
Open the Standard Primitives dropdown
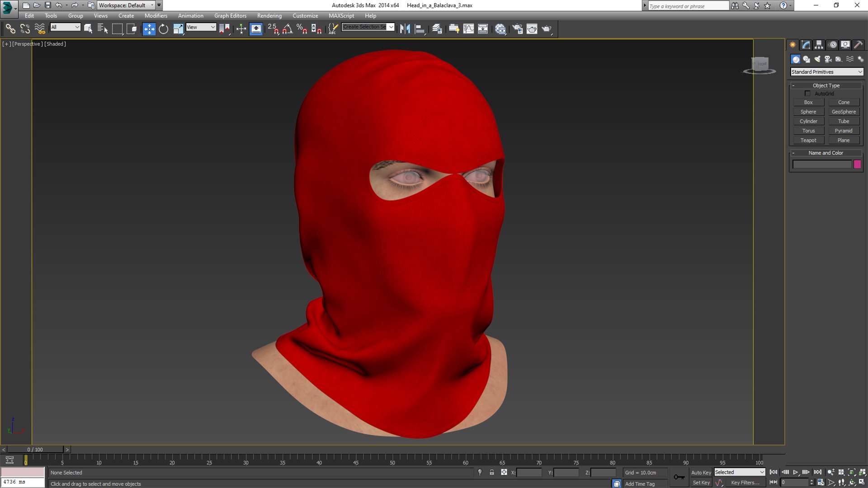tap(827, 72)
